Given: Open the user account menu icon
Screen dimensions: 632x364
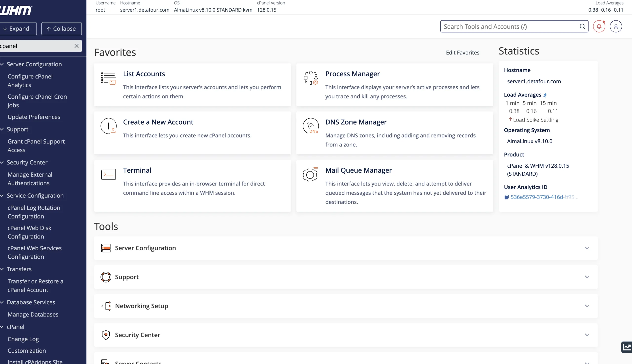Looking at the screenshot, I should [616, 26].
